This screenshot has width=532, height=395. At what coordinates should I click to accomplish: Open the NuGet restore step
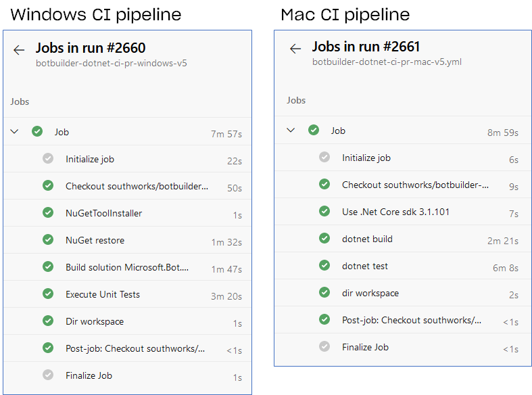(127, 240)
